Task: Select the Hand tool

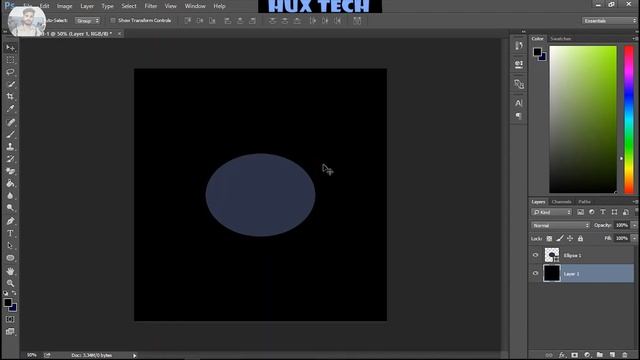Action: (10, 271)
